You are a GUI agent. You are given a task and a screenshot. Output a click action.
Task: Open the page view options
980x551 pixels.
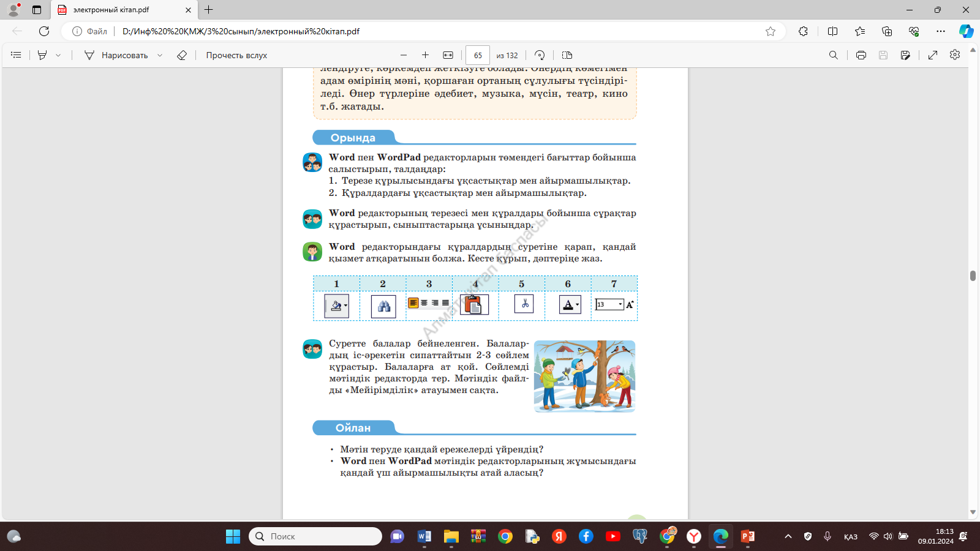(x=567, y=55)
